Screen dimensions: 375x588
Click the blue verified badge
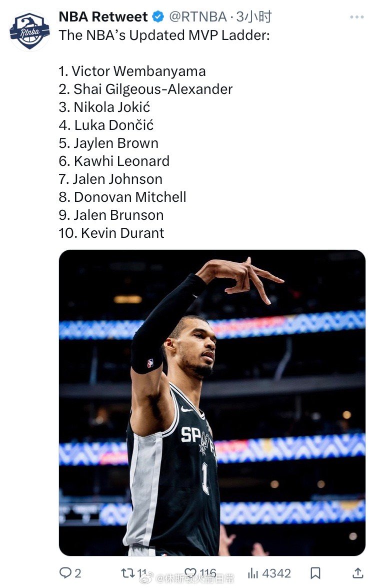point(158,17)
